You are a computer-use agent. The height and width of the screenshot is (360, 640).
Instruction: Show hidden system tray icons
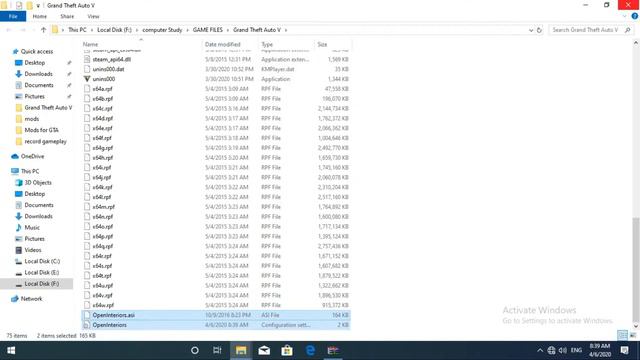(540, 351)
